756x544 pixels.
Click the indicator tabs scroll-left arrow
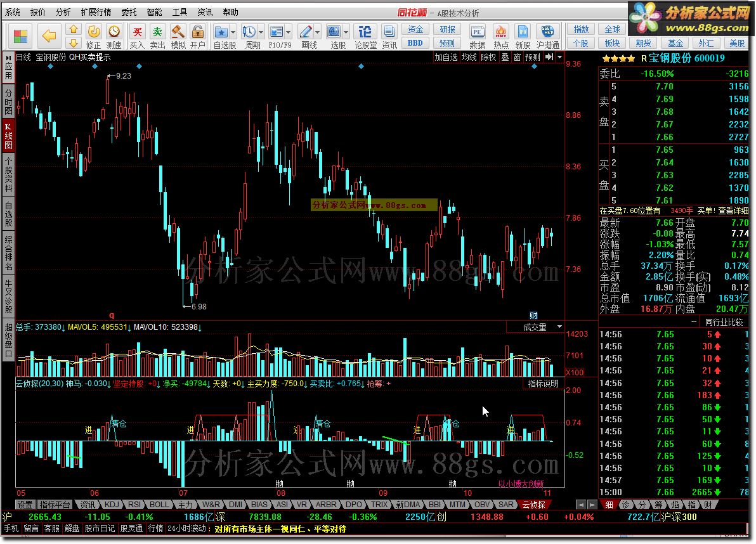(x=581, y=505)
